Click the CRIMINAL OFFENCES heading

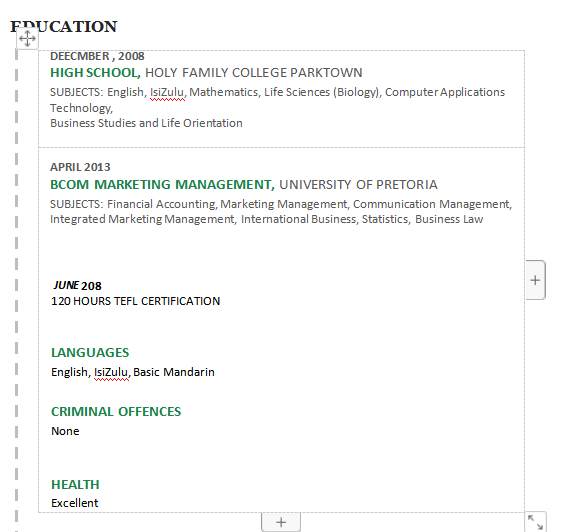(x=116, y=411)
